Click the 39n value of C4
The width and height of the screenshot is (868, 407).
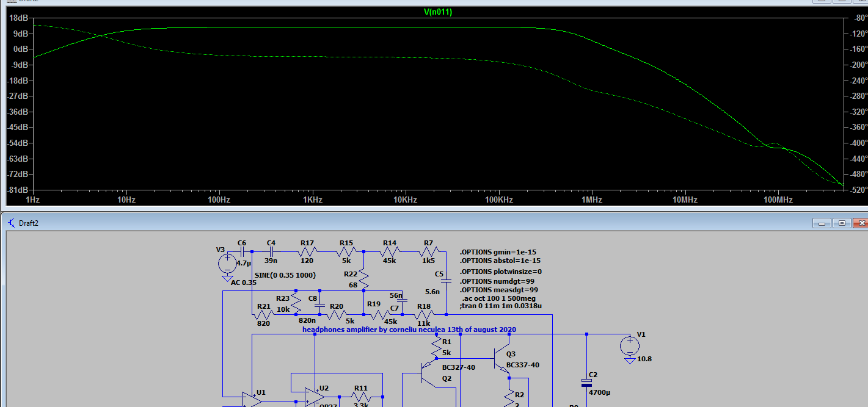point(271,261)
